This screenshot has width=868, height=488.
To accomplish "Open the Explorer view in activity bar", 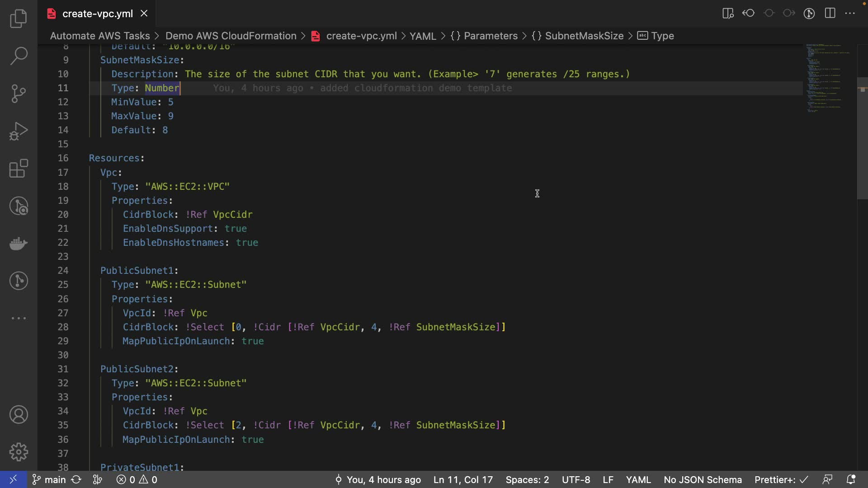I will pyautogui.click(x=19, y=19).
